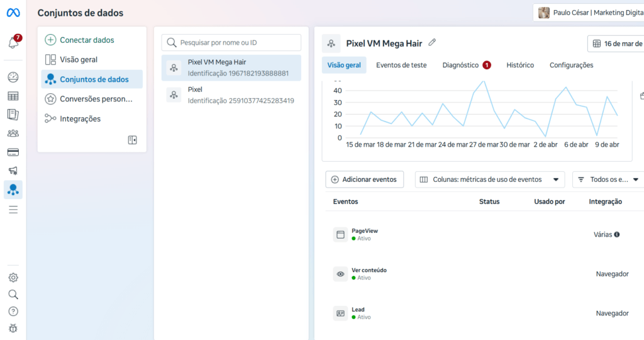The width and height of the screenshot is (644, 340).
Task: Switch to Eventos de teste tab
Action: (401, 65)
